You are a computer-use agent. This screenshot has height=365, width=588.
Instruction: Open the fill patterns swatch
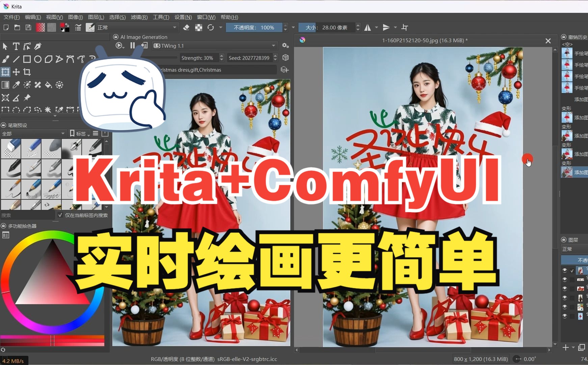pyautogui.click(x=52, y=27)
